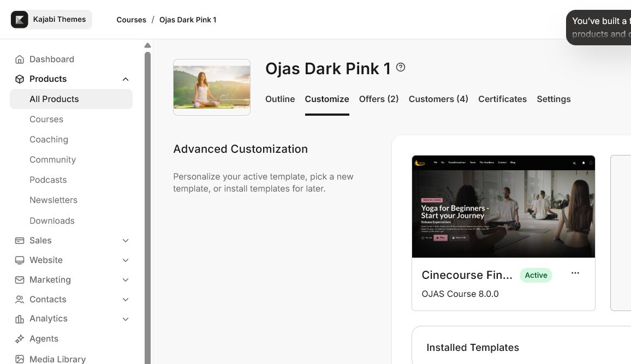Click the Agents sparkle icon
Image resolution: width=631 pixels, height=364 pixels.
point(19,339)
